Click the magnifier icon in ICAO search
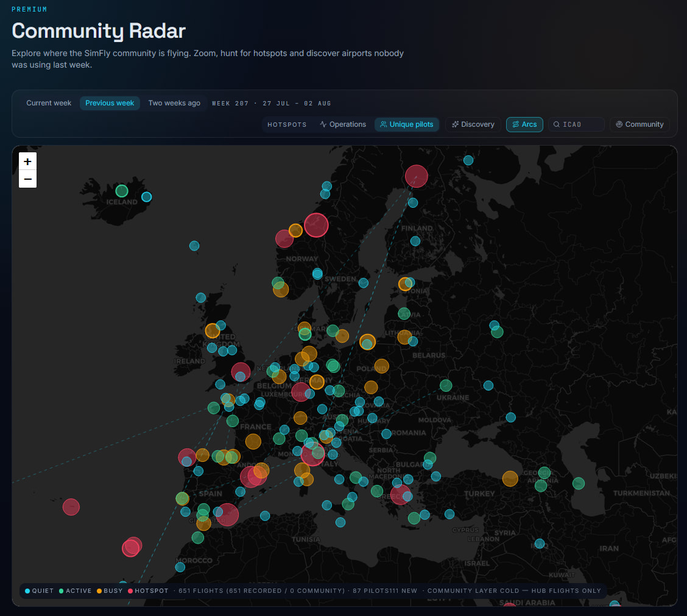 tap(557, 124)
